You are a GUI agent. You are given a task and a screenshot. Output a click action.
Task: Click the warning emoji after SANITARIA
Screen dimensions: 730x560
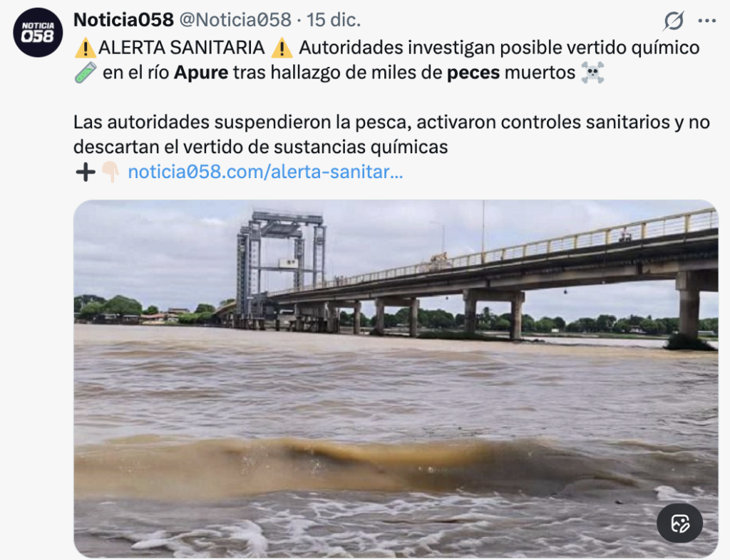pyautogui.click(x=282, y=48)
